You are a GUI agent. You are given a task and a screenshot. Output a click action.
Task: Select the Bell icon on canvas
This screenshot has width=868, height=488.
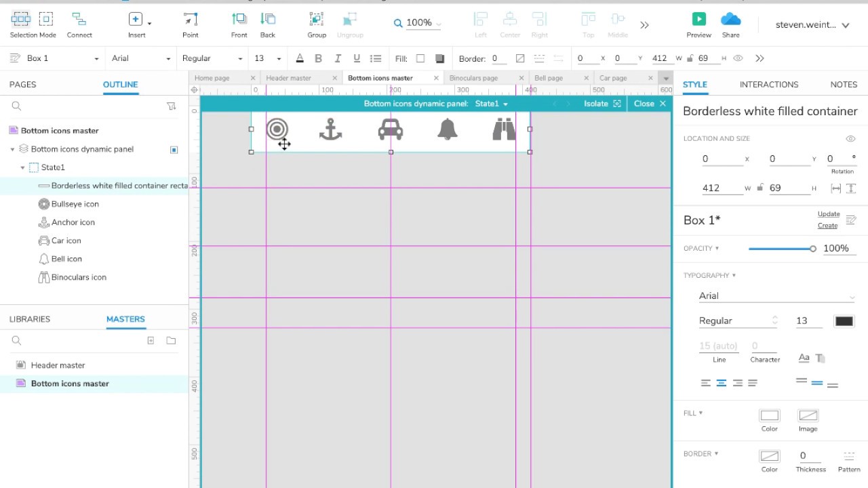click(448, 129)
